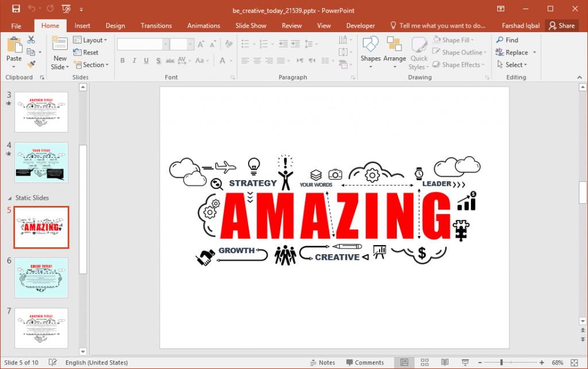The width and height of the screenshot is (588, 369).
Task: Apply bold formatting
Action: point(122,60)
